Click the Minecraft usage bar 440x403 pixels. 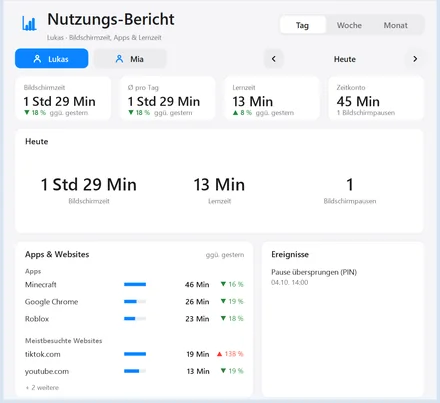[135, 284]
